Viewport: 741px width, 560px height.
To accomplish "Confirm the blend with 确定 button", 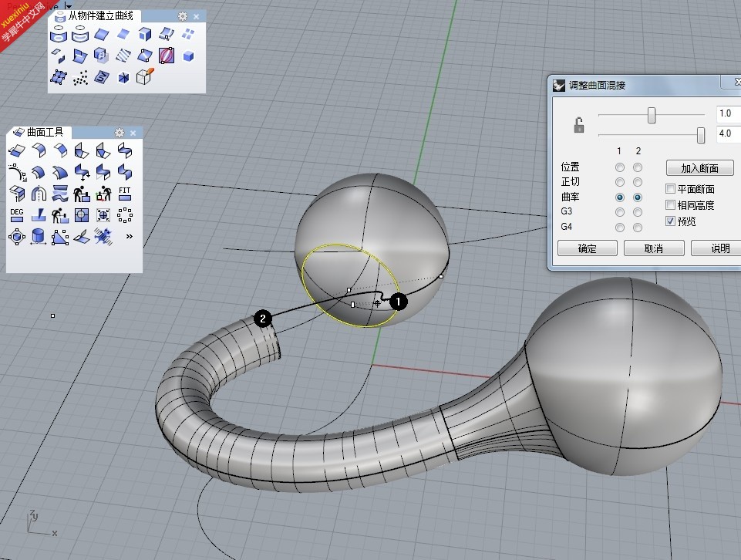I will pos(588,248).
